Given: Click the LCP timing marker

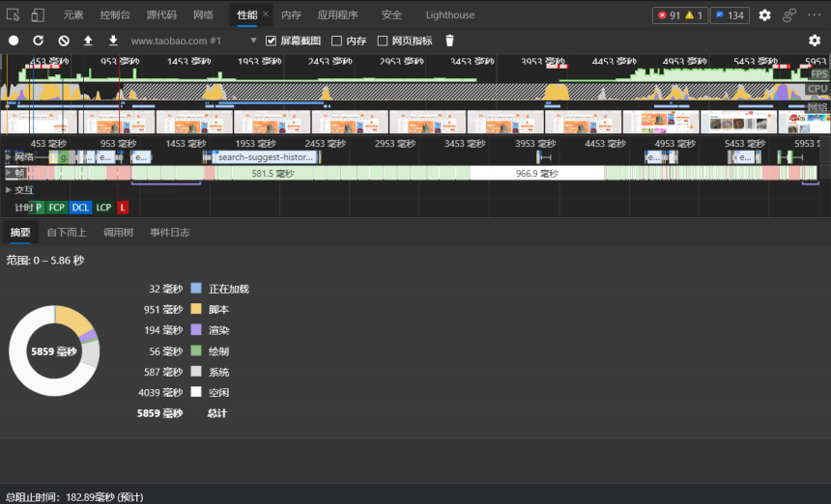Looking at the screenshot, I should click(104, 208).
